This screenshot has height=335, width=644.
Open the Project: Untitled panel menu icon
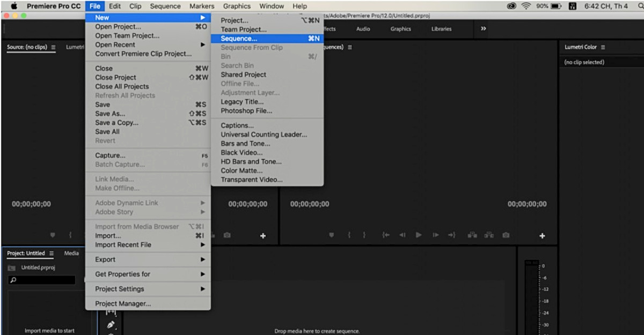(52, 254)
